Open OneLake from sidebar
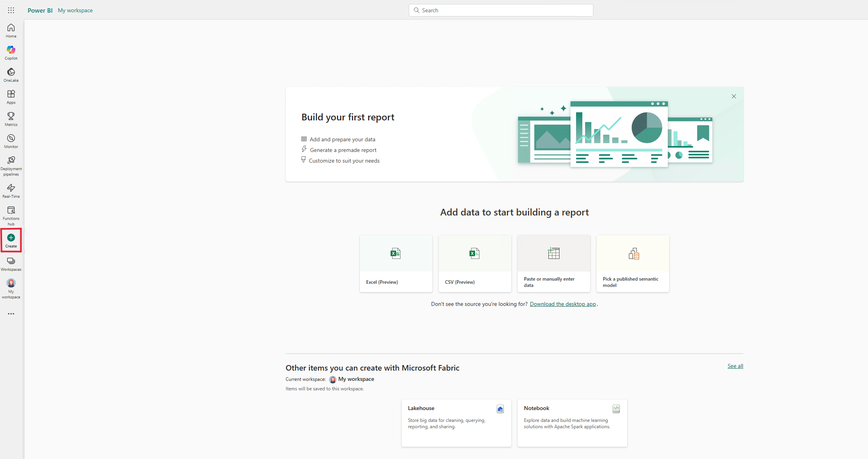The width and height of the screenshot is (868, 459). (11, 75)
